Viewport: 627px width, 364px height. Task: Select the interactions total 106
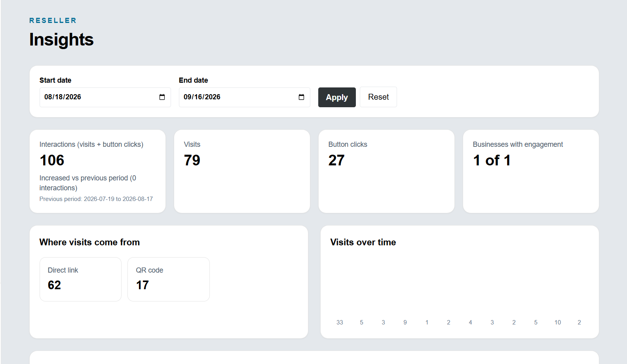point(52,160)
